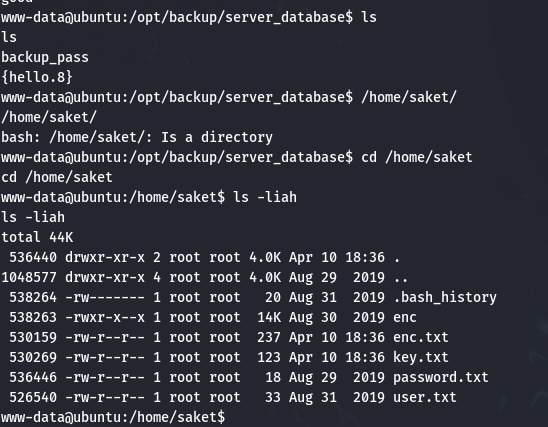
Task: Click inode number 1048577
Action: 29,277
